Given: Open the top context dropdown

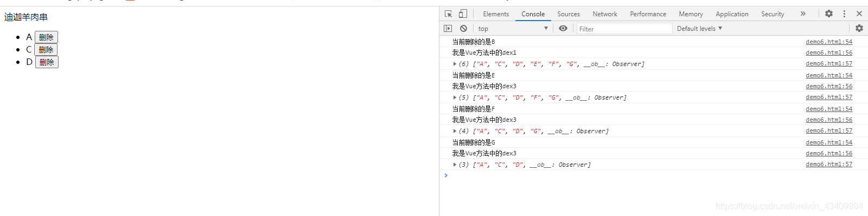Looking at the screenshot, I should [513, 28].
